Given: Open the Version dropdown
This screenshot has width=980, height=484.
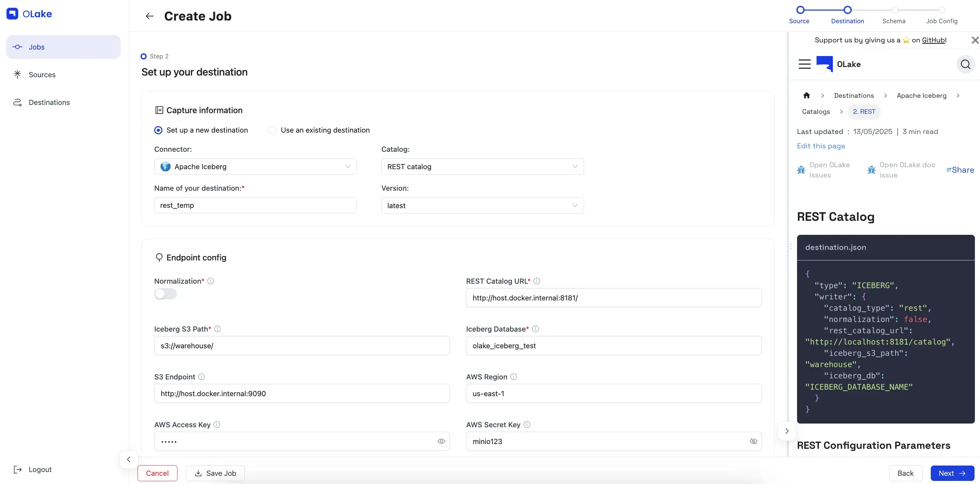Looking at the screenshot, I should (482, 206).
